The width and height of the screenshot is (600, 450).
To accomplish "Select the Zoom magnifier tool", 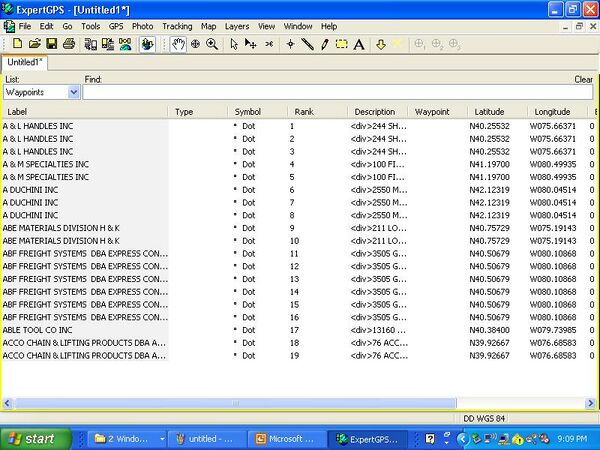I will [x=212, y=44].
